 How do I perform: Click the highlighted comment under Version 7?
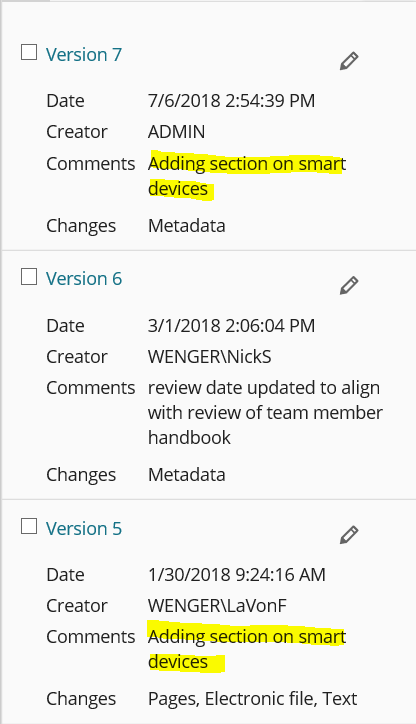(247, 176)
